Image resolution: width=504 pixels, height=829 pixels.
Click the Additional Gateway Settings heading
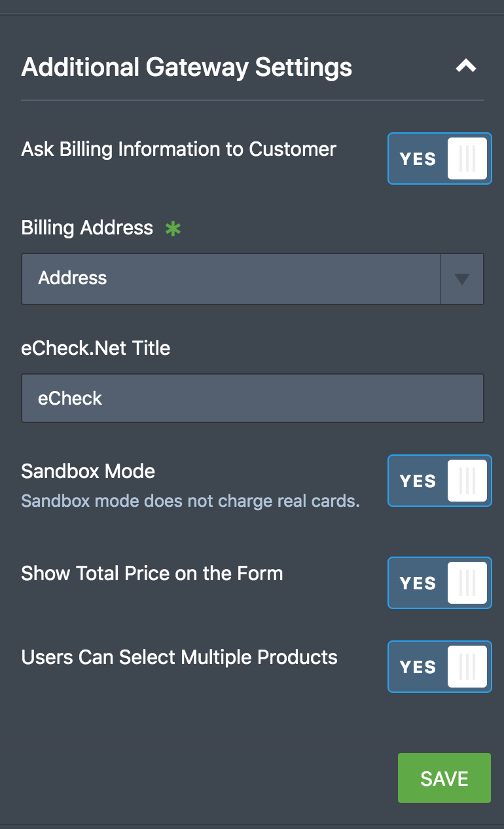(187, 67)
